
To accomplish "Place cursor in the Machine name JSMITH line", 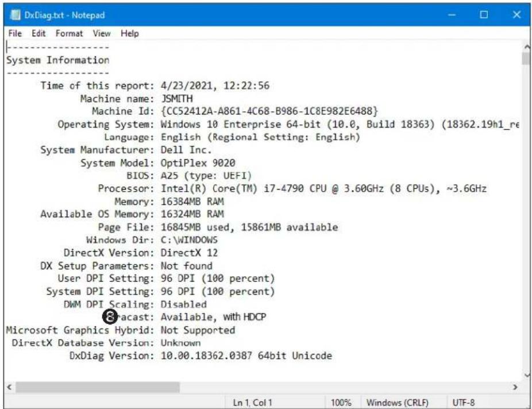I will (136, 99).
